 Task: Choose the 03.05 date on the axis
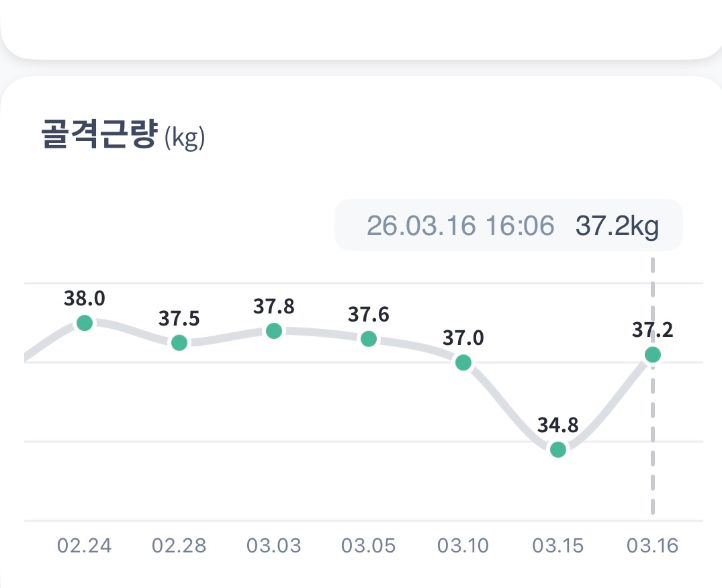tap(368, 545)
